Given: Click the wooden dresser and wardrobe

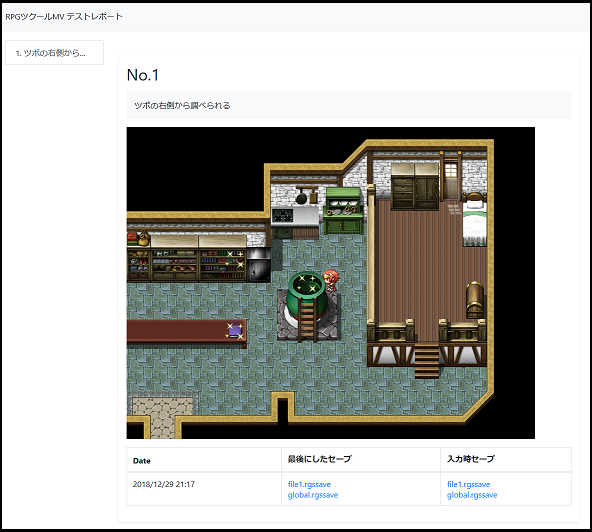Looking at the screenshot, I should [x=415, y=187].
